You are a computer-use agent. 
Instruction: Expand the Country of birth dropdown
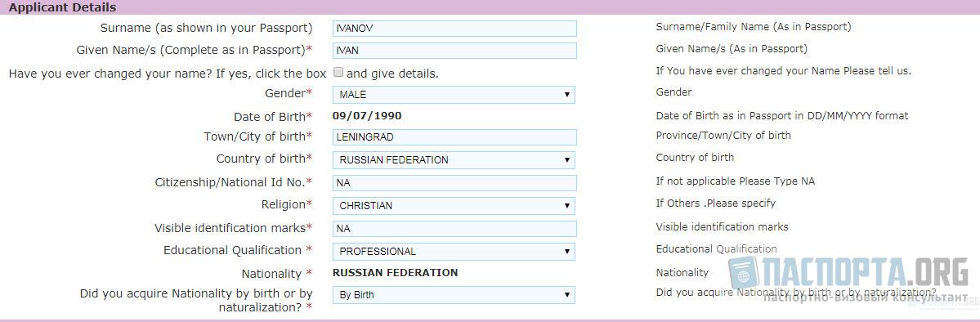[x=454, y=159]
